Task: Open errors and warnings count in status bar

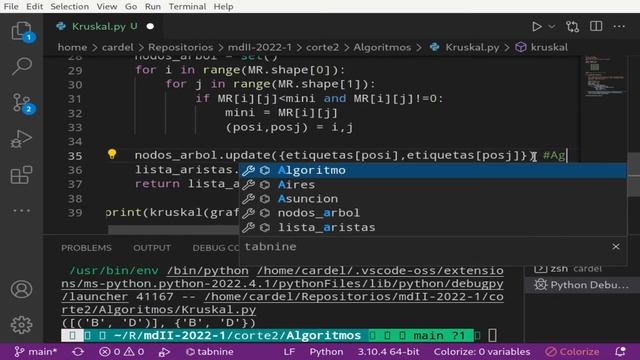Action: 122,351
